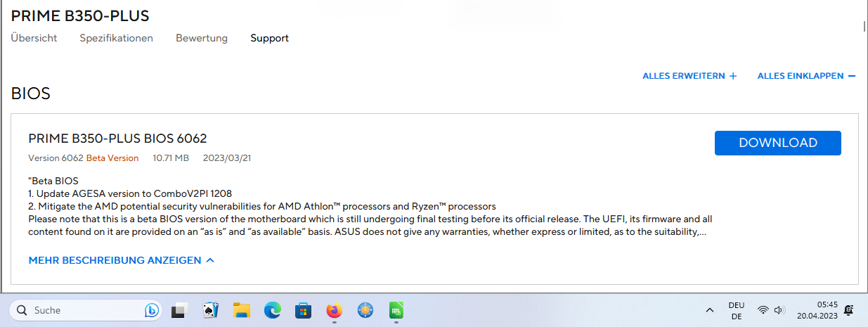Open Solitaire card game icon
Viewport: 868px width, 327px height.
(x=209, y=310)
